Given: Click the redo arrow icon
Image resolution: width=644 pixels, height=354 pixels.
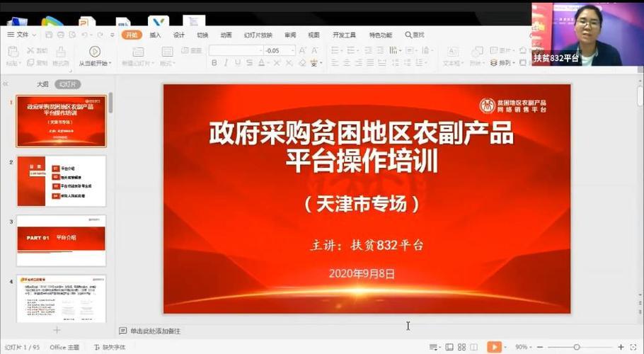Looking at the screenshot, I should click(x=100, y=35).
